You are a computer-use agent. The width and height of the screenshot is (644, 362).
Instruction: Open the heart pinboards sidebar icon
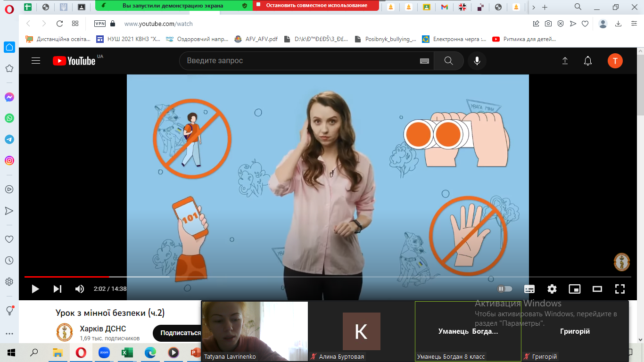(9, 239)
